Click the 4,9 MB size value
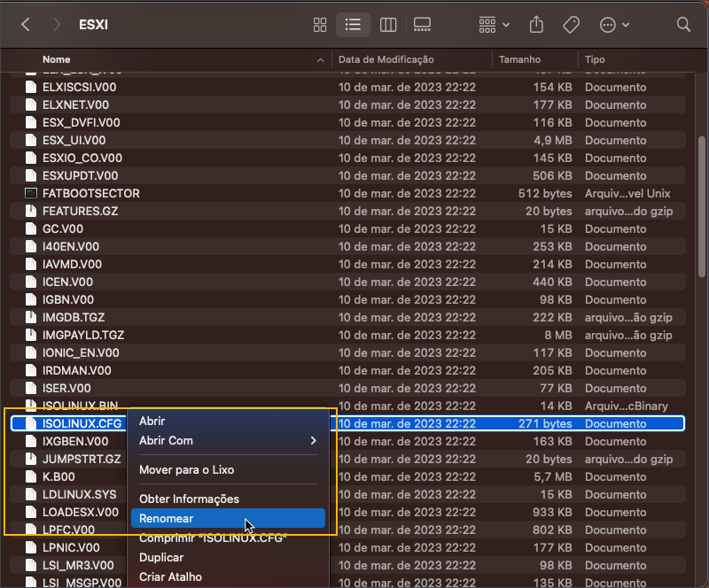Viewport: 709px width, 588px height. pos(552,140)
